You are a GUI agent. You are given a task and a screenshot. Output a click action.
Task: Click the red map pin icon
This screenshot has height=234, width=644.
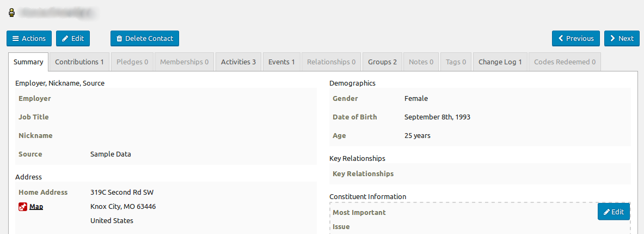click(22, 207)
